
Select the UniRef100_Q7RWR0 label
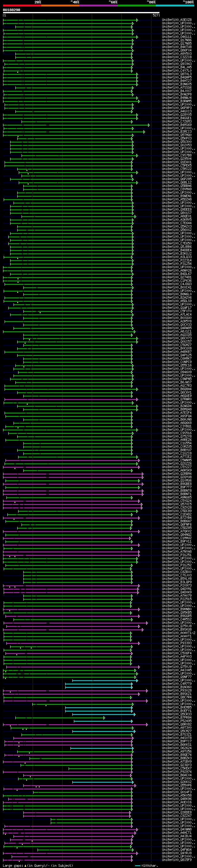[177, 399]
